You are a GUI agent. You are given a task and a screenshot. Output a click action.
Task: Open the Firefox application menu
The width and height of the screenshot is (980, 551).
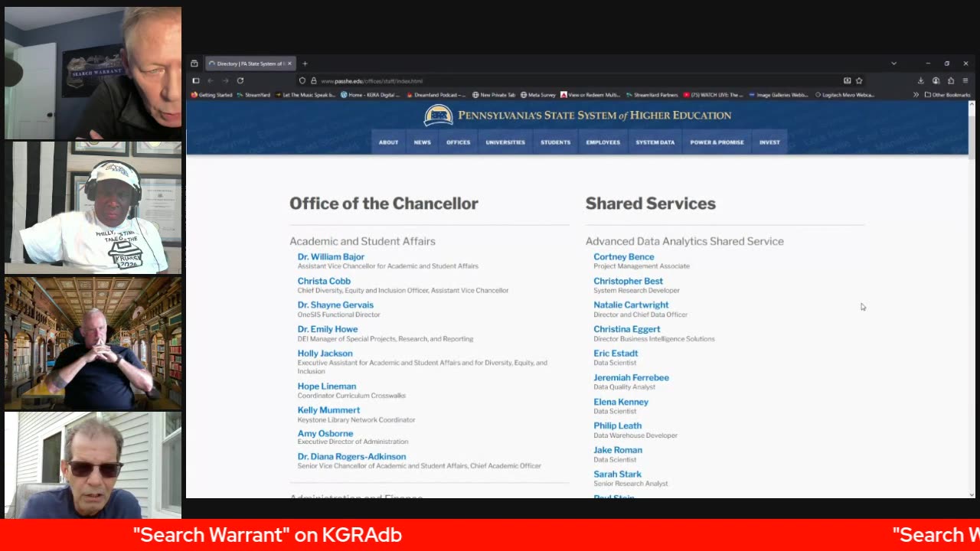pos(965,80)
